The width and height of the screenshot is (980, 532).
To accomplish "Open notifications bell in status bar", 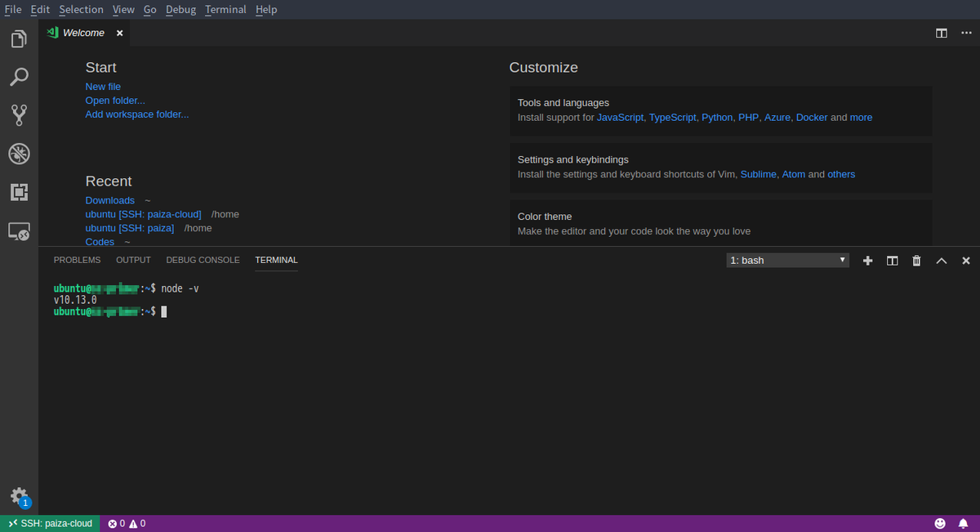I will [x=964, y=523].
